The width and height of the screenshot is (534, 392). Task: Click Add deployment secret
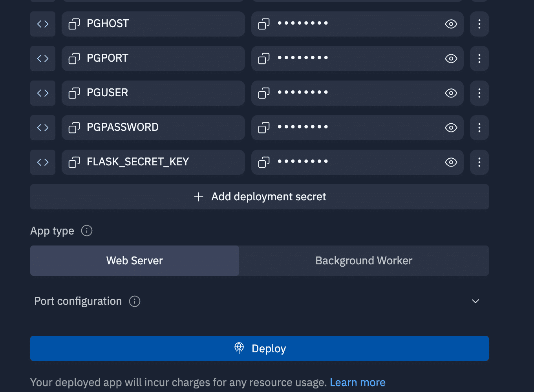coord(260,197)
